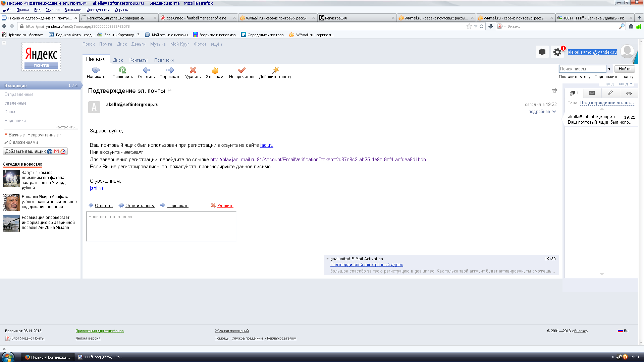Click the Добавьте ваш ящик button
The width and height of the screenshot is (644, 362).
pos(35,152)
